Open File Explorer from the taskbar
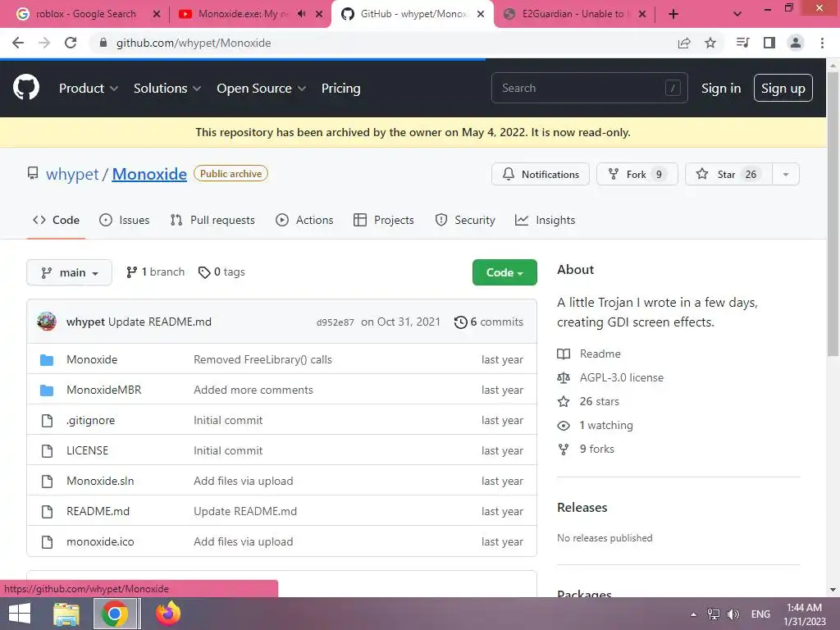 (x=66, y=614)
